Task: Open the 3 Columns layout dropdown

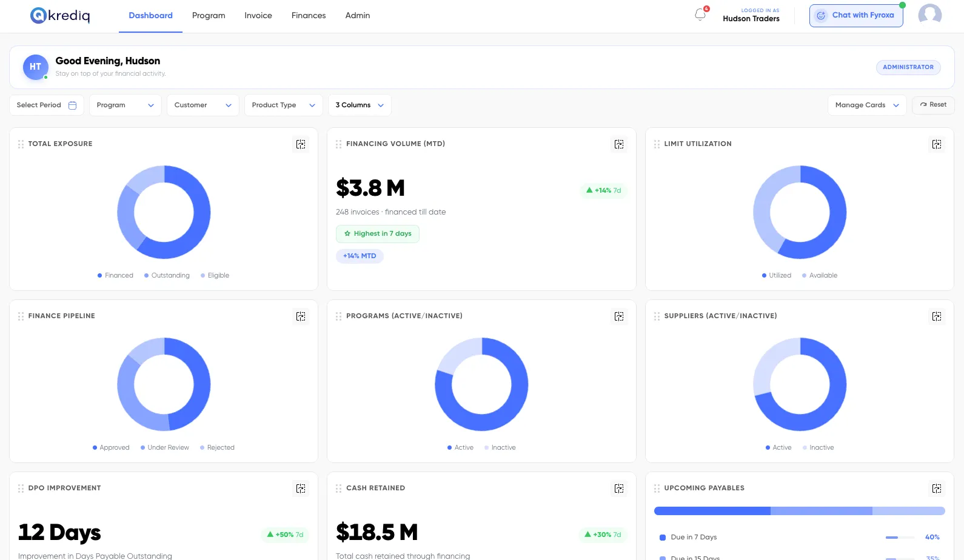Action: 360,105
